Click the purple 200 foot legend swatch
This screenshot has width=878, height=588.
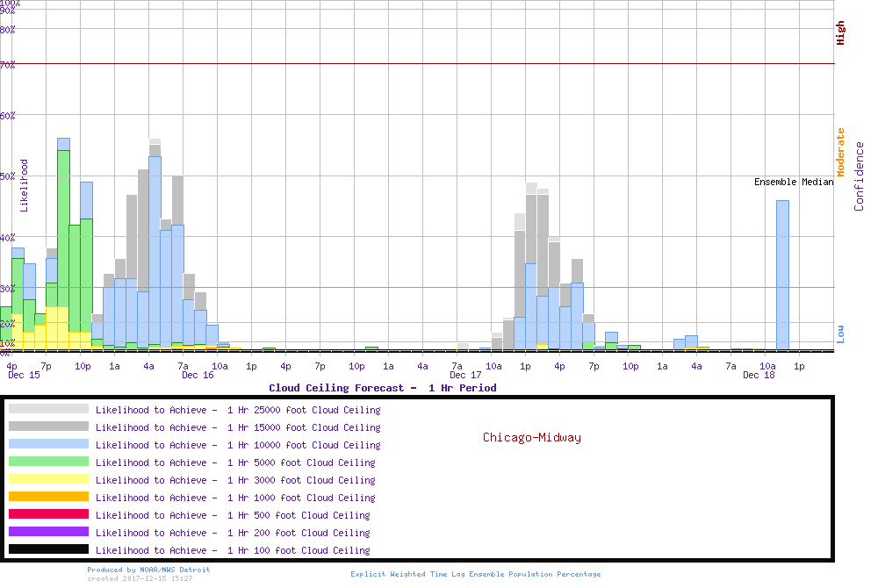click(48, 532)
